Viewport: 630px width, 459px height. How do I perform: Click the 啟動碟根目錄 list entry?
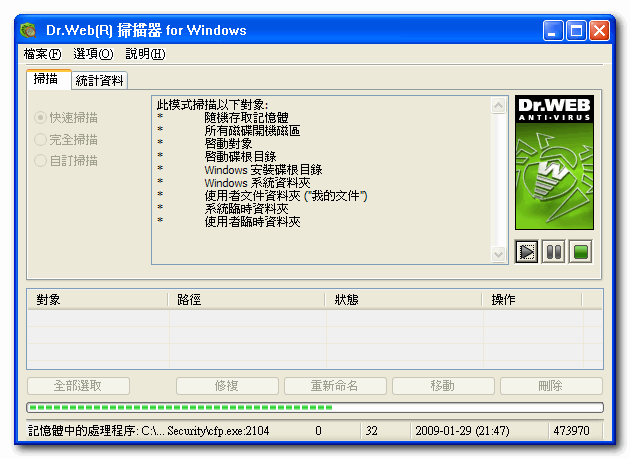click(240, 156)
